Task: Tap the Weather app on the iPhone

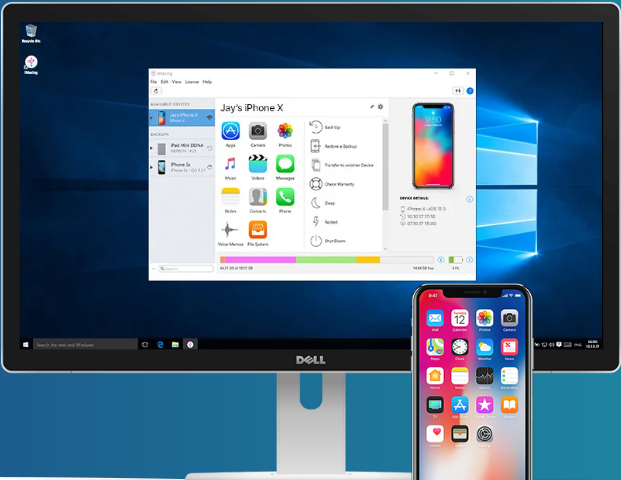Action: pos(484,347)
